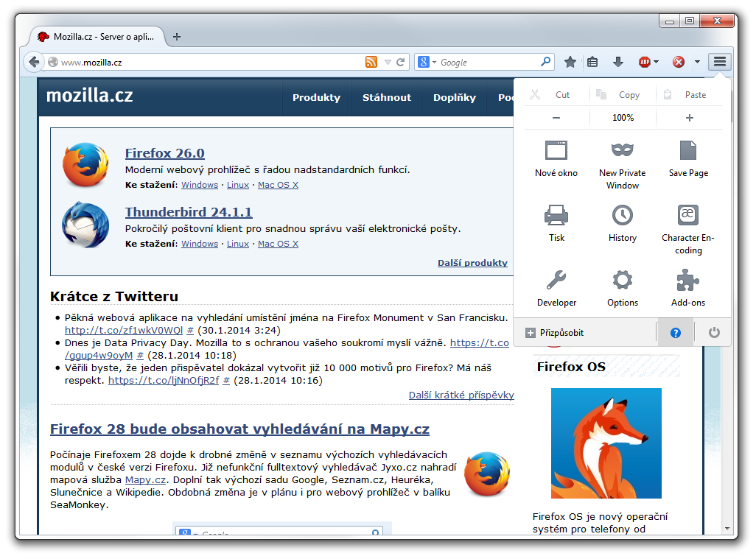
Task: Expand the Adblock Plus dropdown arrow
Action: click(656, 63)
